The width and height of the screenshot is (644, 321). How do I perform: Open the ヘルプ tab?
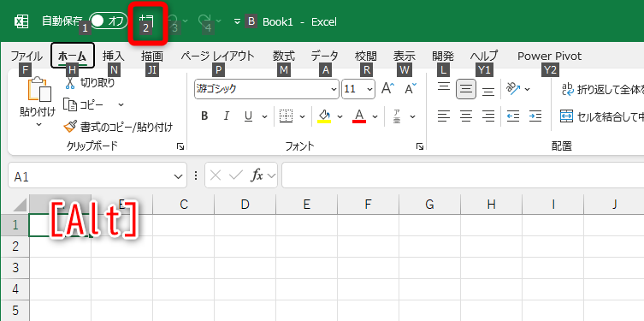[484, 56]
